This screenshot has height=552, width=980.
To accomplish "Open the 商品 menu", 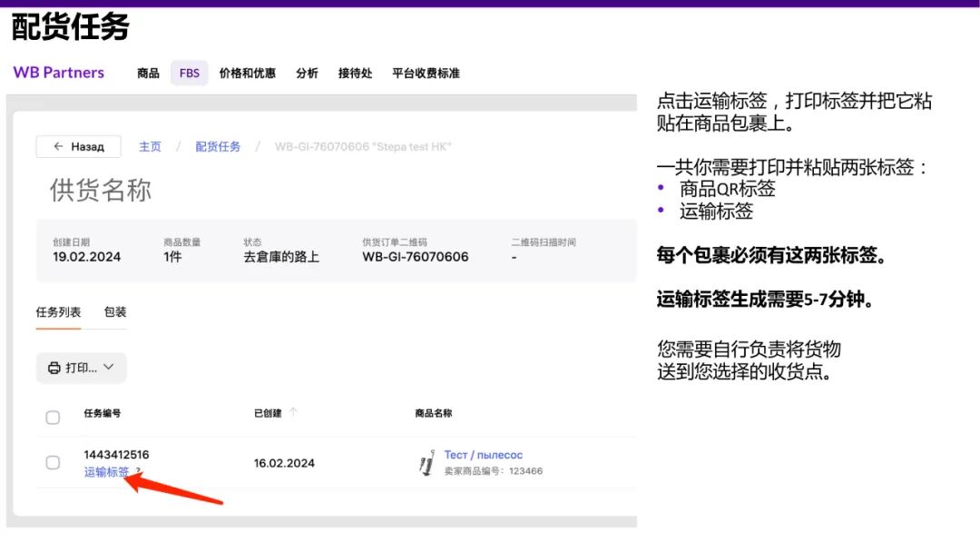I will click(x=147, y=73).
